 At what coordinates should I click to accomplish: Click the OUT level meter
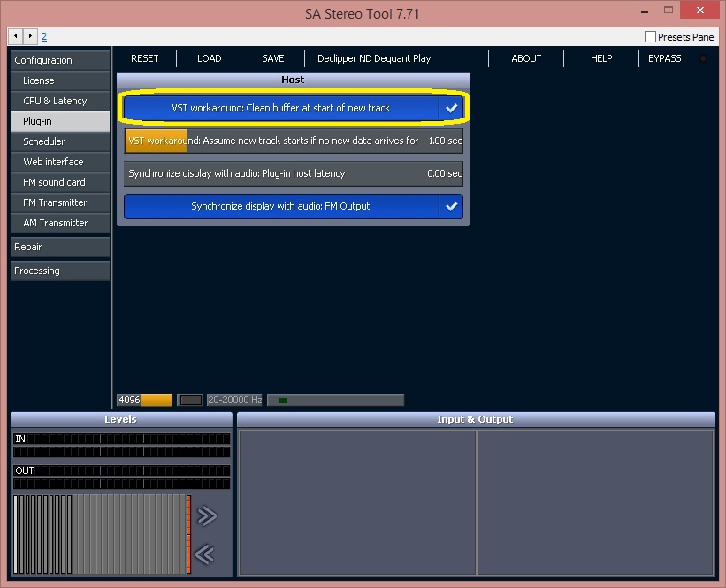(x=121, y=477)
